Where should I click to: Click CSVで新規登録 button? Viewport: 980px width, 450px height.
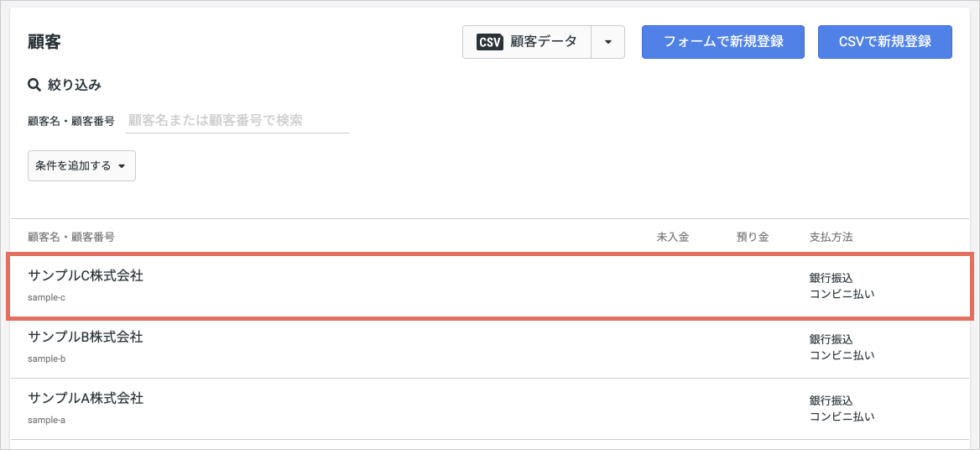(x=885, y=42)
